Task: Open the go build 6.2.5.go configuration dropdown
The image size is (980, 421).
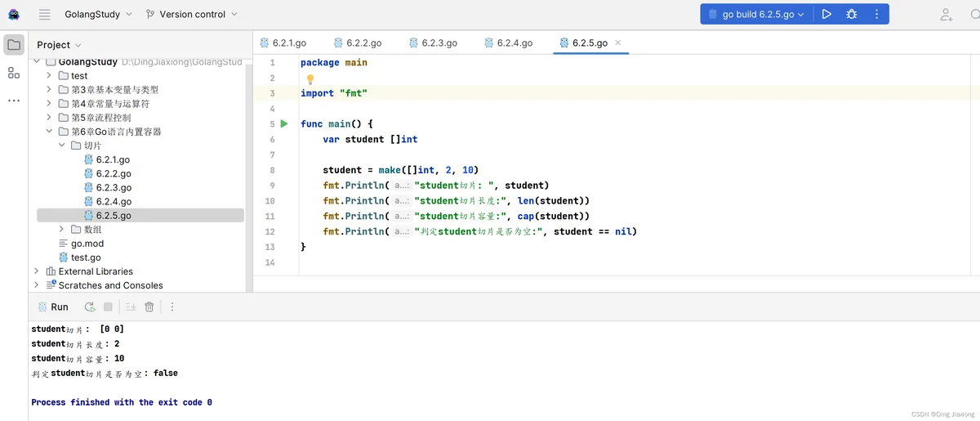Action: 757,14
